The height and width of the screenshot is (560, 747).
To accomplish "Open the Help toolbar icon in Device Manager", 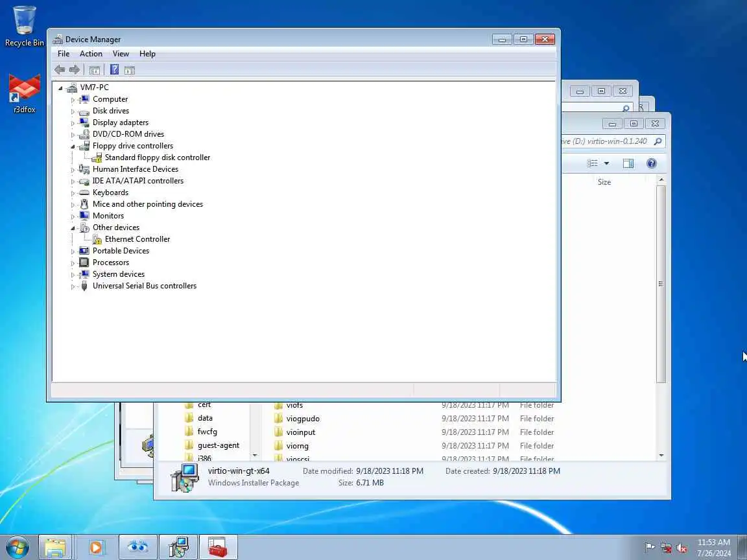I will point(114,69).
